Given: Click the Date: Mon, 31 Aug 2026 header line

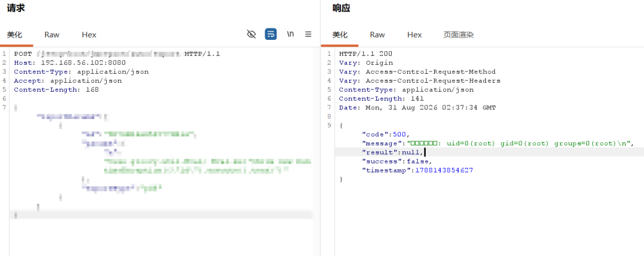Looking at the screenshot, I should 417,108.
